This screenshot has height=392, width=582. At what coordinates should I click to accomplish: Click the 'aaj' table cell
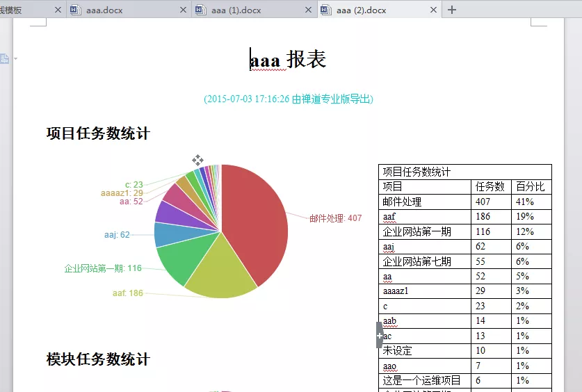pos(425,246)
